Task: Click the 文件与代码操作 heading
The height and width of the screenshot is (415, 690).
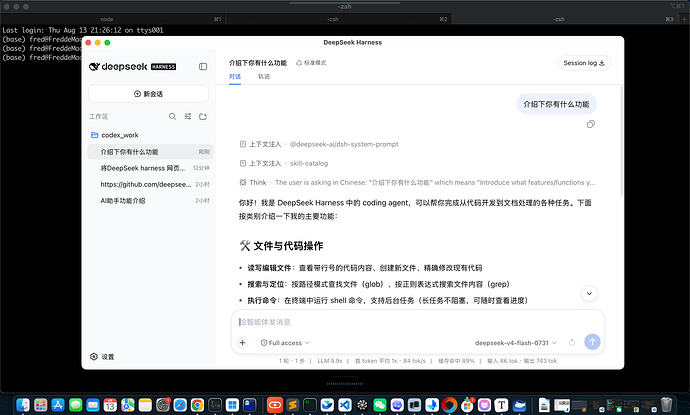Action: 281,246
